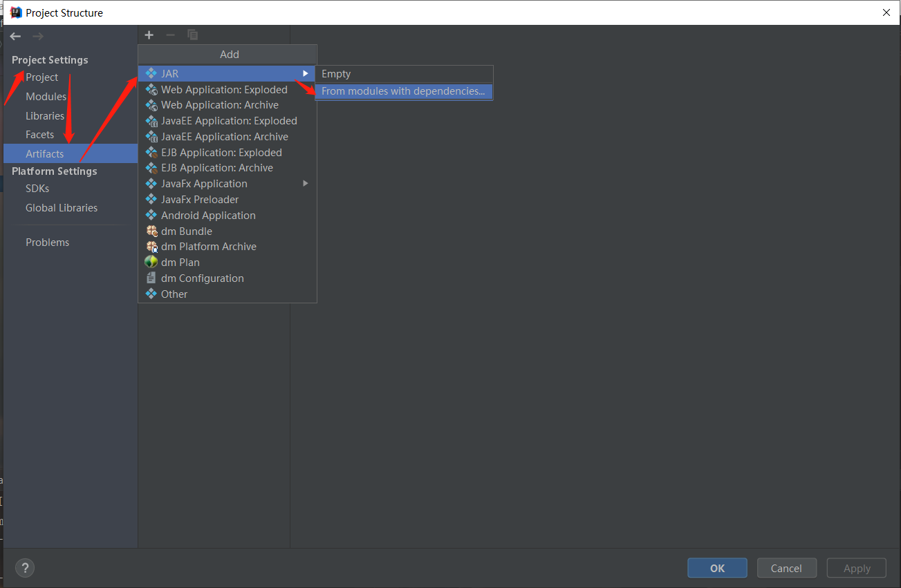
Task: Click JavaFx Application icon
Action: [151, 184]
